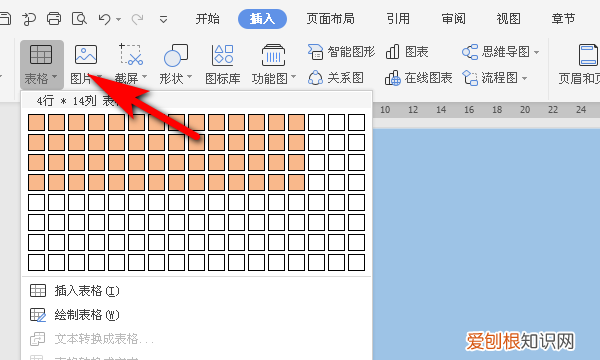Image resolution: width=600 pixels, height=360 pixels.
Task: Insert a Chart (图表)
Action: [x=407, y=52]
